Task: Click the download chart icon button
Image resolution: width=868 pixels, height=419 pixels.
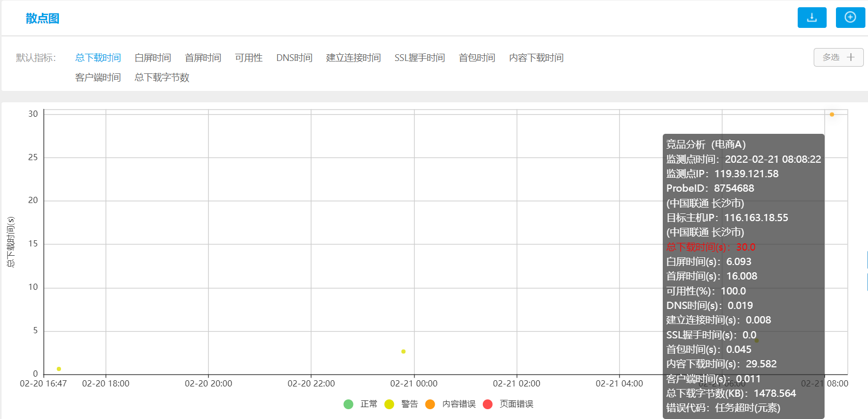Action: pyautogui.click(x=812, y=18)
